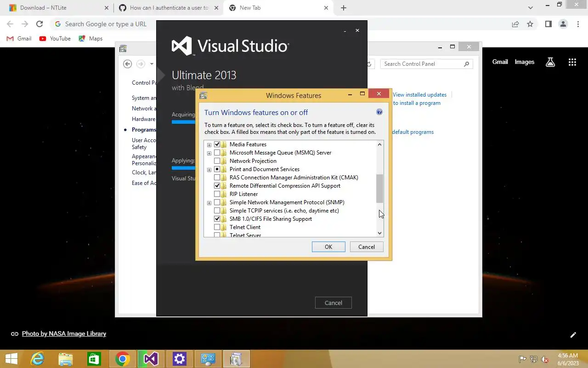Viewport: 588px width, 368px height.
Task: Open Search Labs flask icon
Action: 550,62
